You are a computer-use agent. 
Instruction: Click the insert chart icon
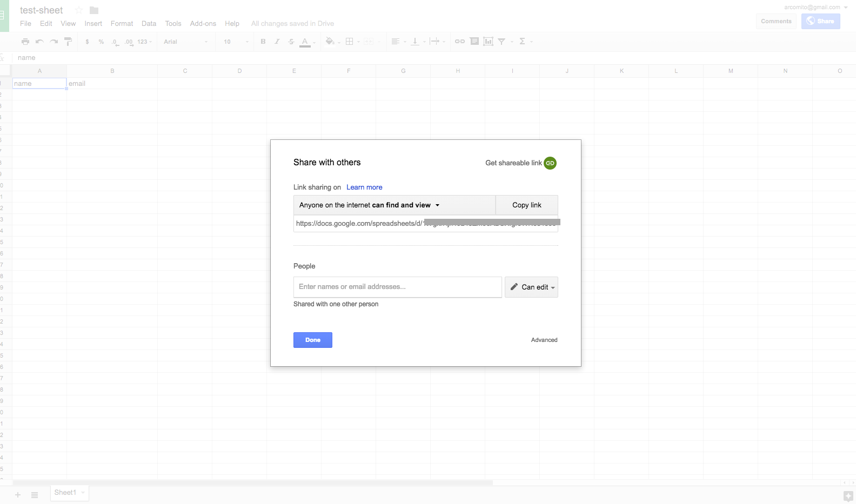coord(489,42)
